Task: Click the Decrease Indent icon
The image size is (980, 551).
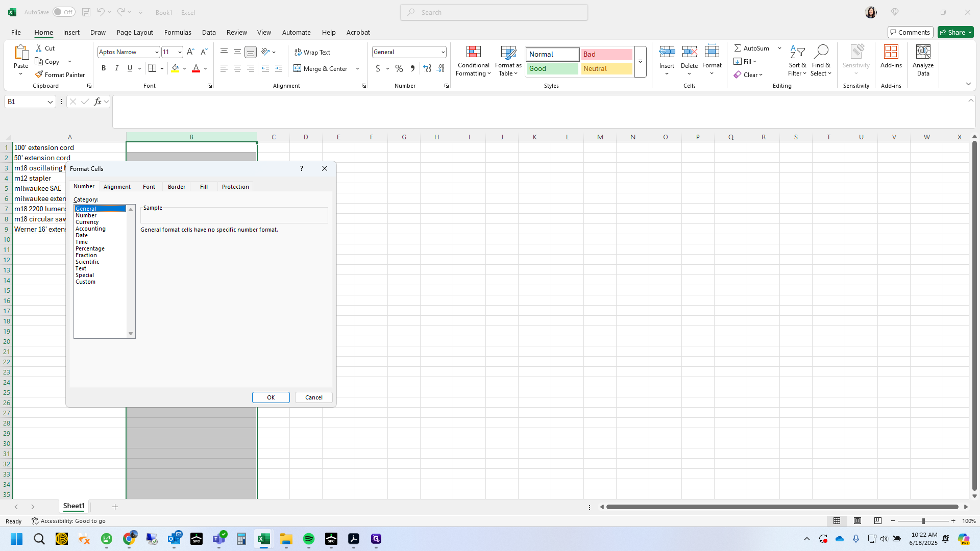Action: click(265, 68)
